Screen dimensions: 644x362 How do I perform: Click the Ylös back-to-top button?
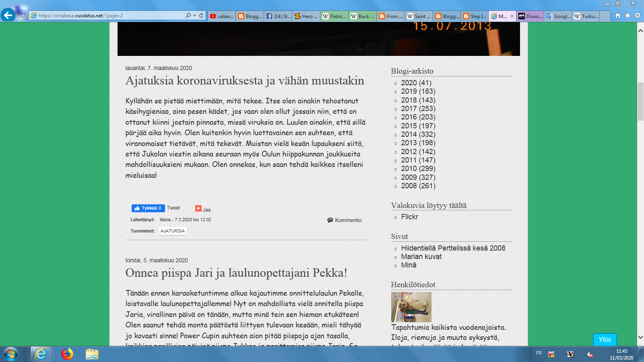coord(605,340)
